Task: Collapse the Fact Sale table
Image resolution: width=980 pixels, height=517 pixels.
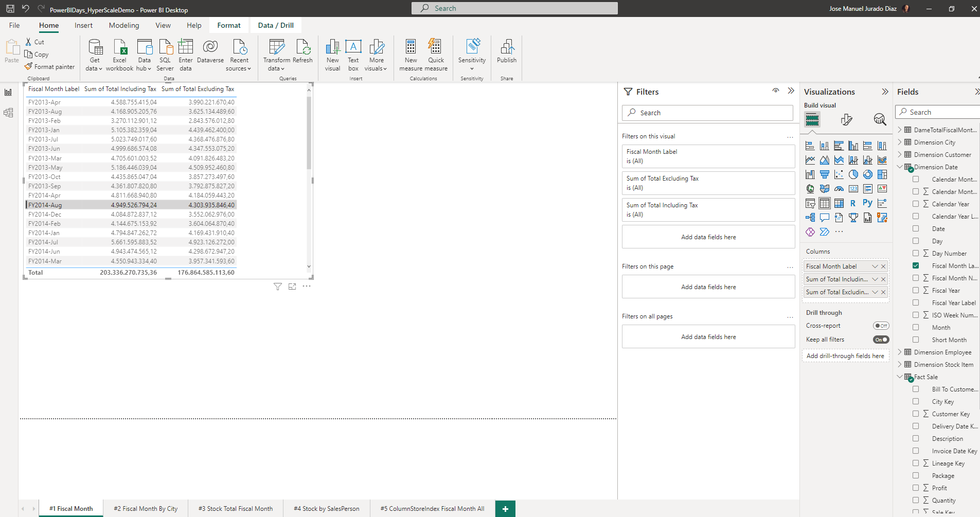Action: 900,377
